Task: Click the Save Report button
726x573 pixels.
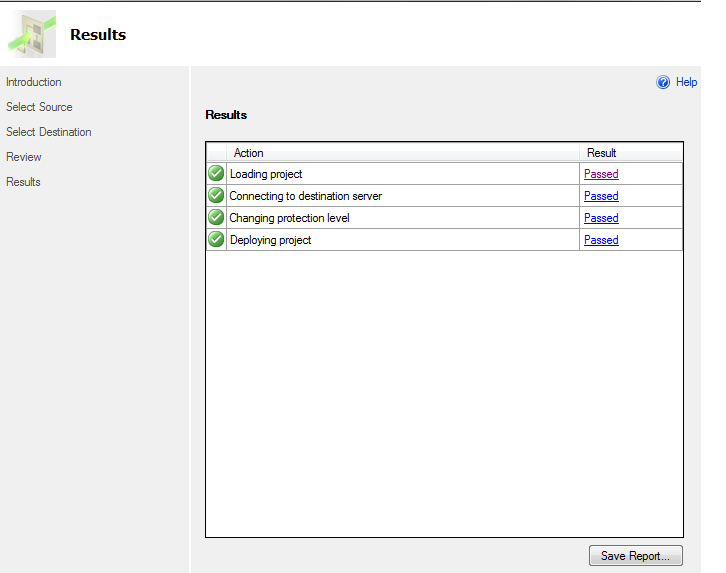Action: 636,555
